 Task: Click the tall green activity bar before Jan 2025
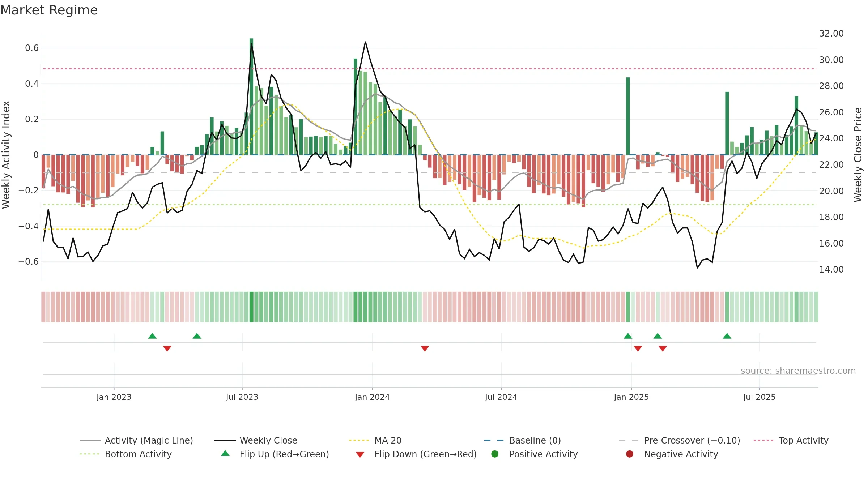coord(628,116)
